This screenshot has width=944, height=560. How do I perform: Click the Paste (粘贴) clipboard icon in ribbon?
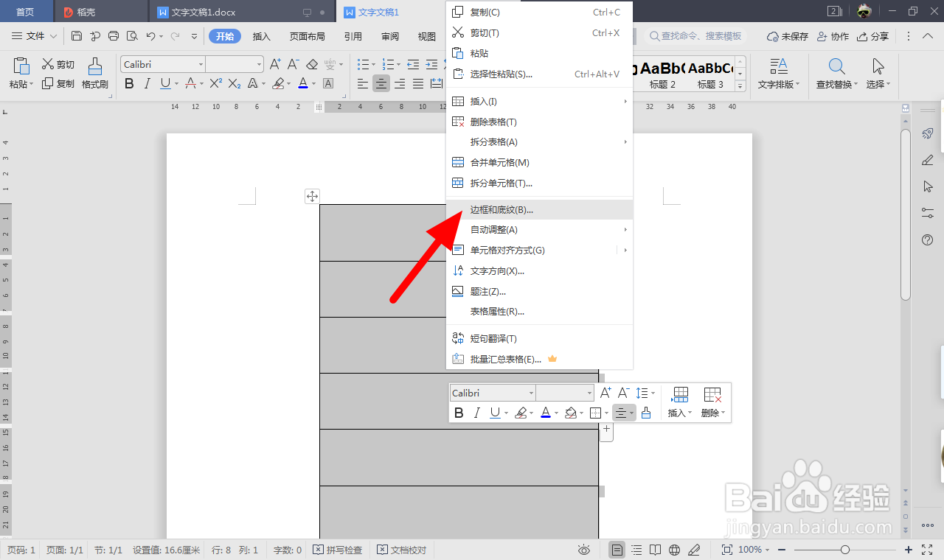tap(21, 66)
